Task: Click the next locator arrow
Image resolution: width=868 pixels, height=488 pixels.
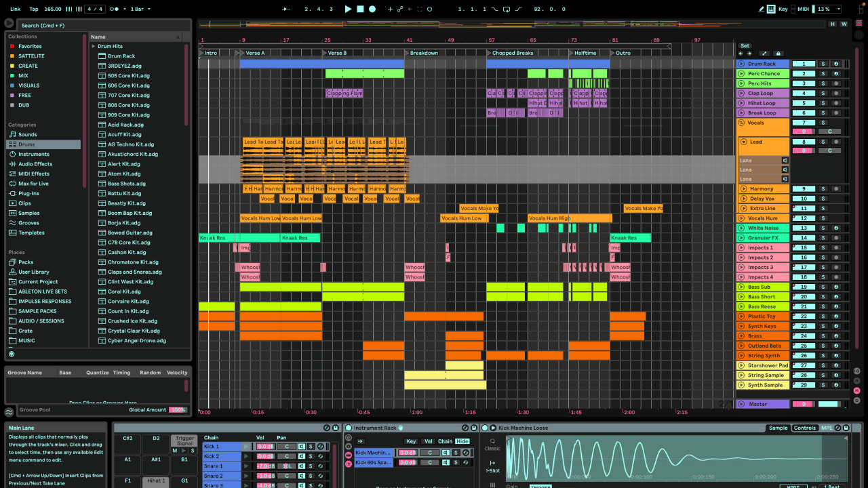Action: coord(749,54)
